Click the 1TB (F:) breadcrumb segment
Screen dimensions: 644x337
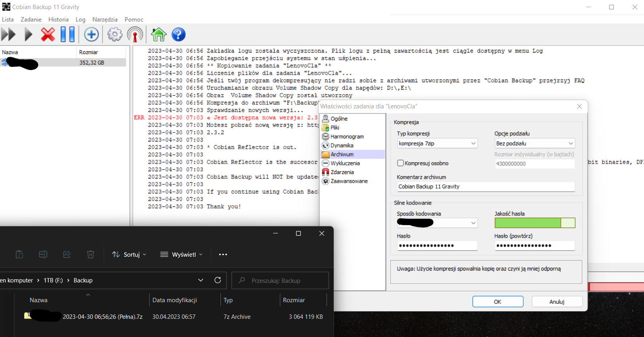(53, 280)
